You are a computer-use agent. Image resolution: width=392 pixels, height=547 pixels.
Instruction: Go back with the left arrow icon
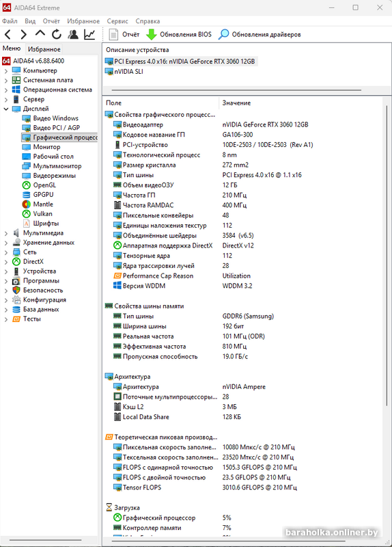[x=8, y=34]
